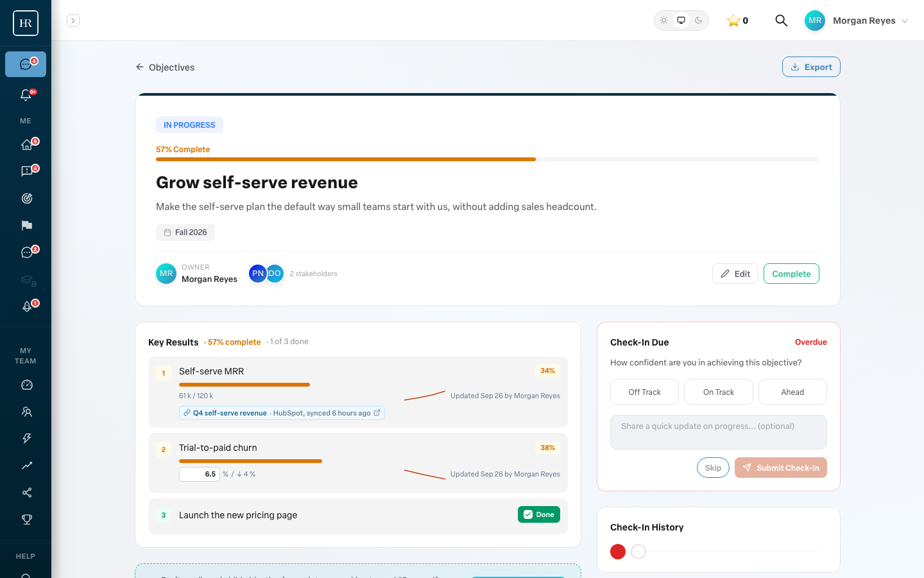
Task: Open the chat bubble icon with badge 4
Action: point(26,64)
